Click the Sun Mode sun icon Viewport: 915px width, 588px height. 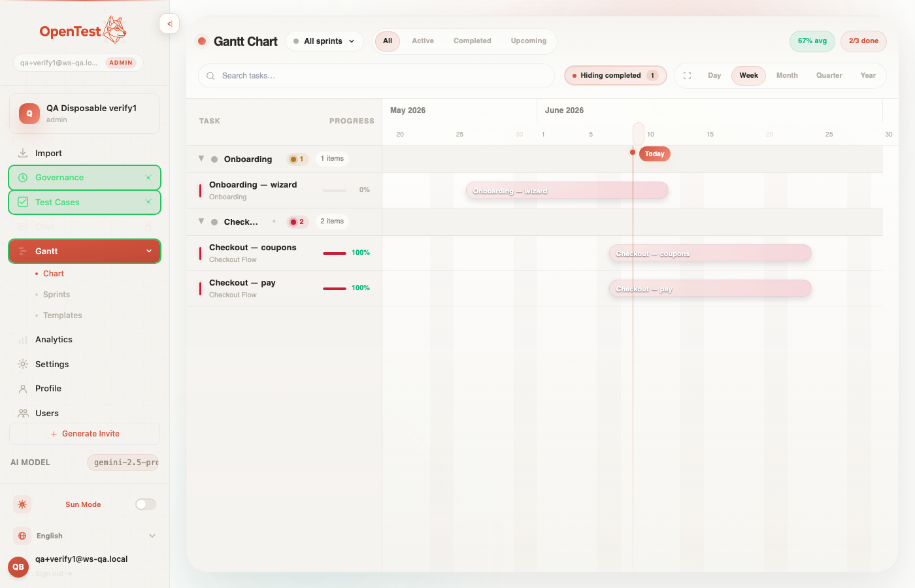click(x=22, y=504)
